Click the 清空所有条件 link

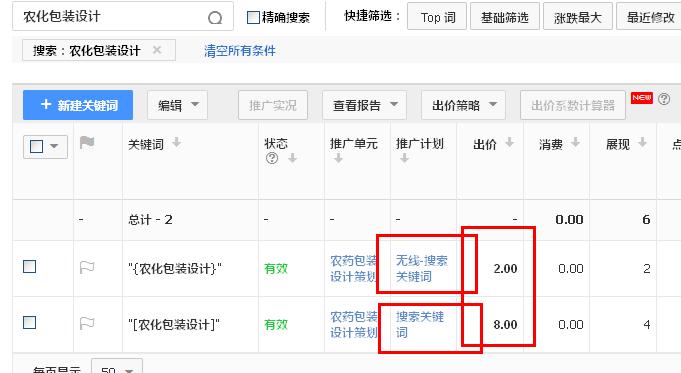(240, 51)
